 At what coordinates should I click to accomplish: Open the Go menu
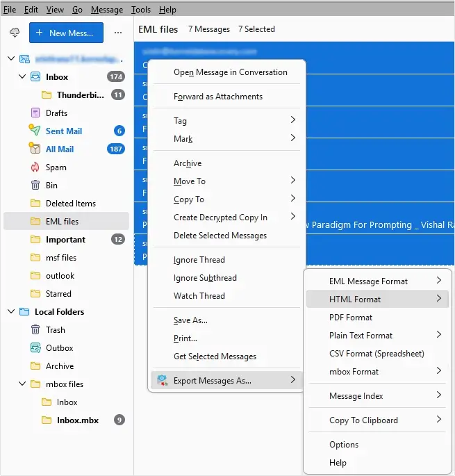point(77,10)
